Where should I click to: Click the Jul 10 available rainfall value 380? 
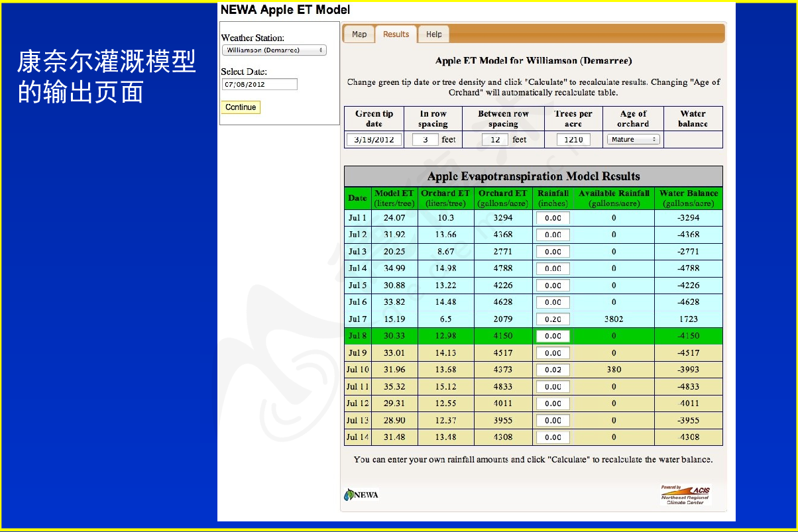[614, 370]
